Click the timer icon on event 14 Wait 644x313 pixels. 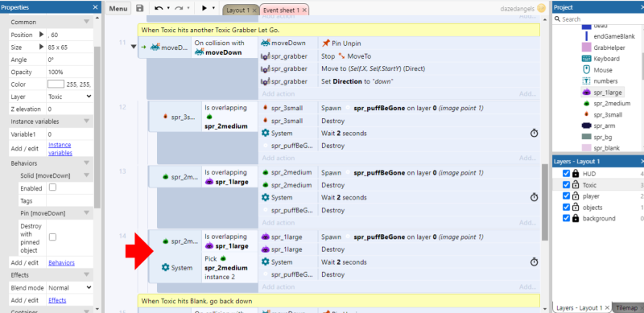(x=534, y=262)
